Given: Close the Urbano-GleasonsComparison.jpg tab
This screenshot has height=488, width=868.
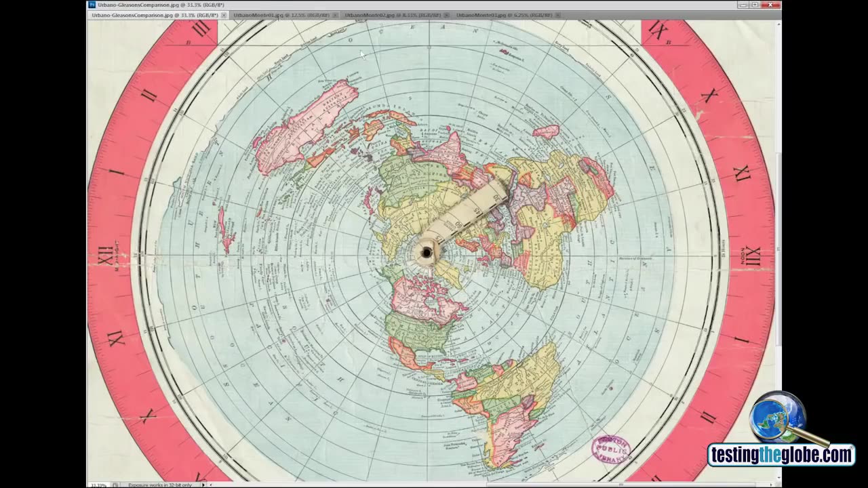Looking at the screenshot, I should pos(224,15).
